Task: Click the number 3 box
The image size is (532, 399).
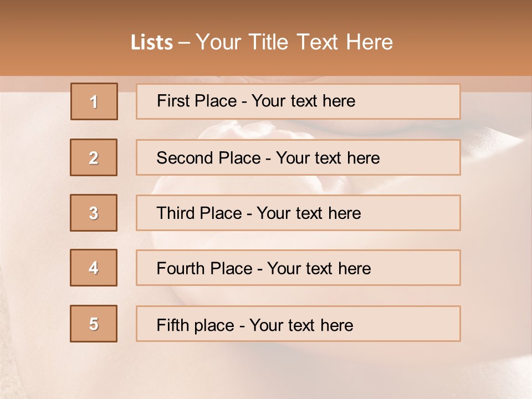Action: click(94, 213)
